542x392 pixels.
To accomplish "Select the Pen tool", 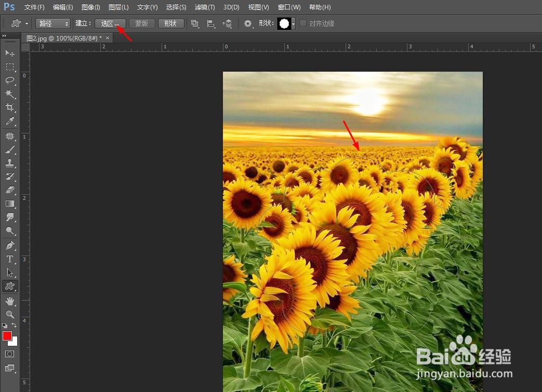I will (10, 246).
